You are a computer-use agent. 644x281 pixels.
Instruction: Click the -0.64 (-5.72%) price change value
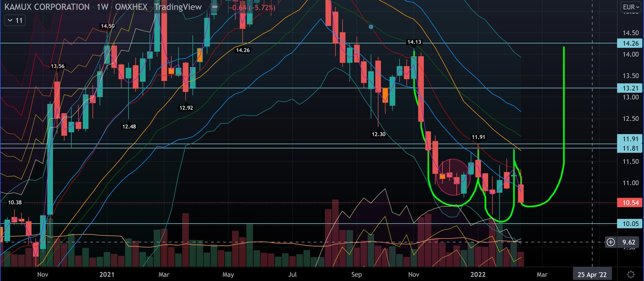(254, 7)
